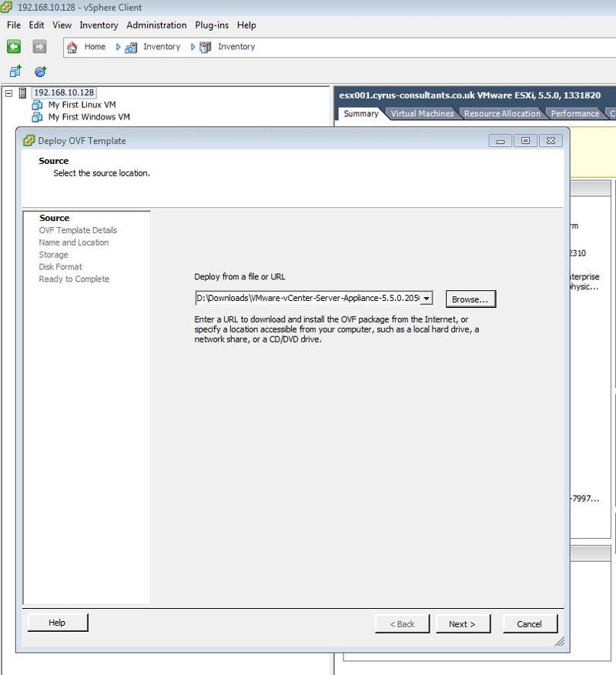Click the vSphere Client title bar icon
The width and height of the screenshot is (616, 675).
click(x=6, y=6)
